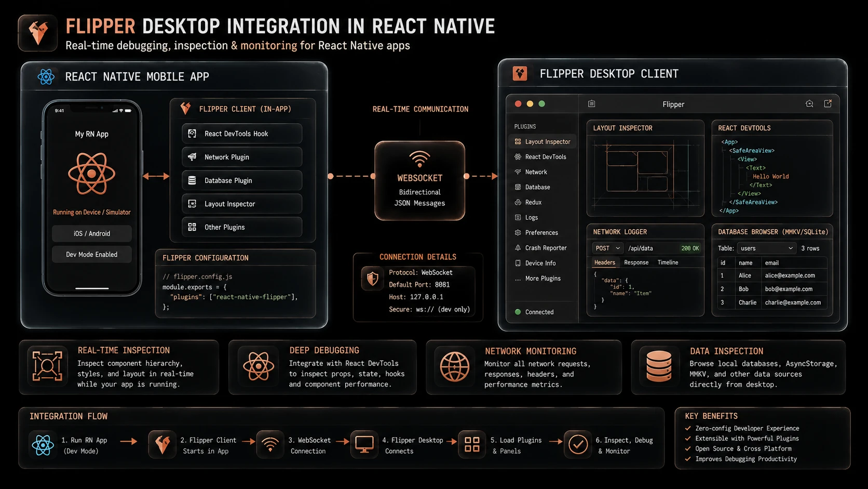Select the opening <Text> node in the tree

756,168
